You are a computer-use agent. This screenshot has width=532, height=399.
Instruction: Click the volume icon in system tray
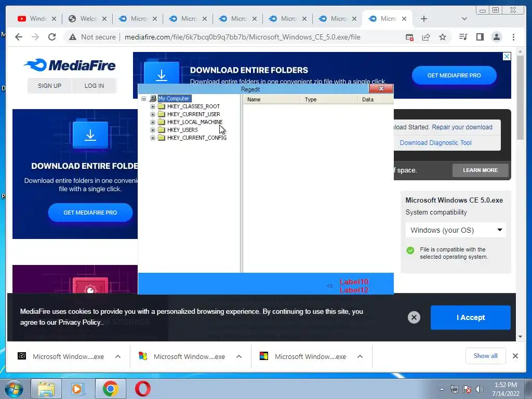[x=479, y=389]
